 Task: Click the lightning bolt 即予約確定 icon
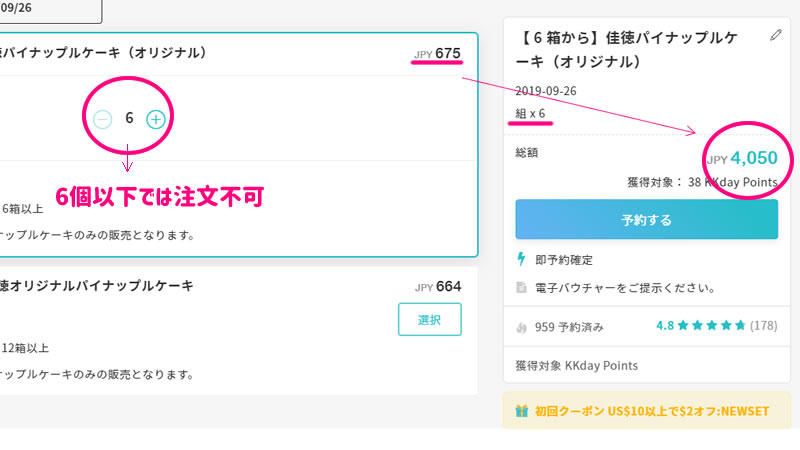(x=521, y=259)
